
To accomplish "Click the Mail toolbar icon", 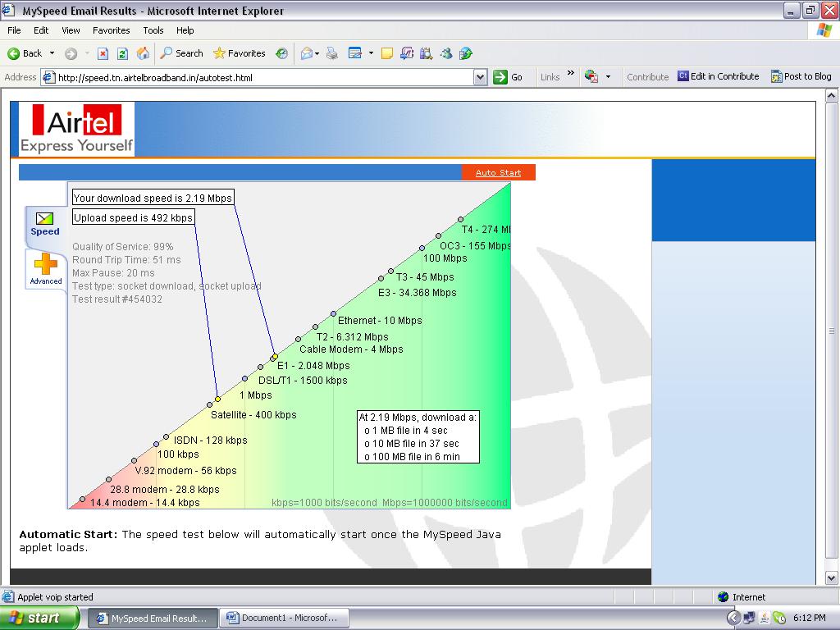I will [x=307, y=53].
